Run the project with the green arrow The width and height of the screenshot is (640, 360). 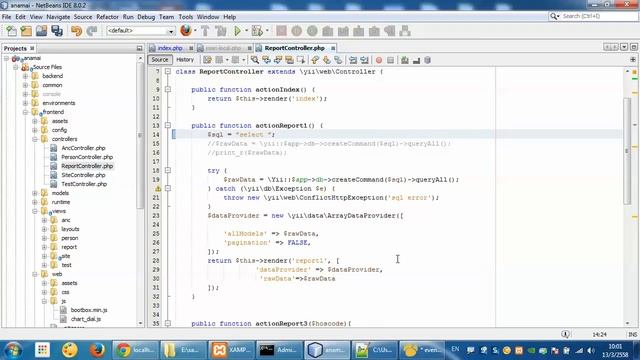click(x=237, y=31)
